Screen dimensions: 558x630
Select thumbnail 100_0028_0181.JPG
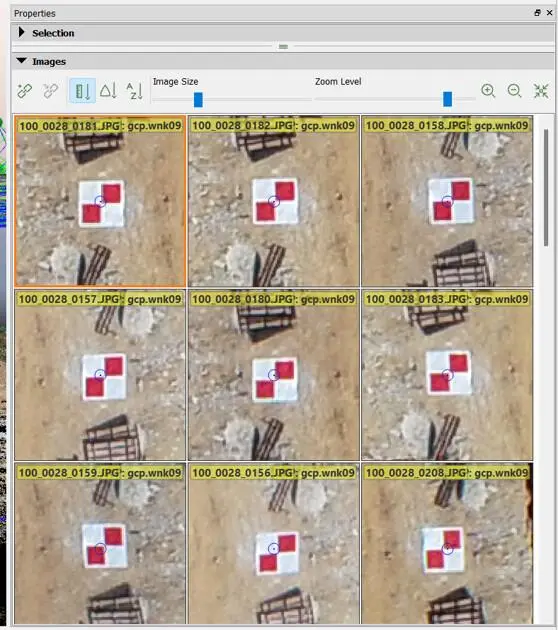tap(100, 201)
